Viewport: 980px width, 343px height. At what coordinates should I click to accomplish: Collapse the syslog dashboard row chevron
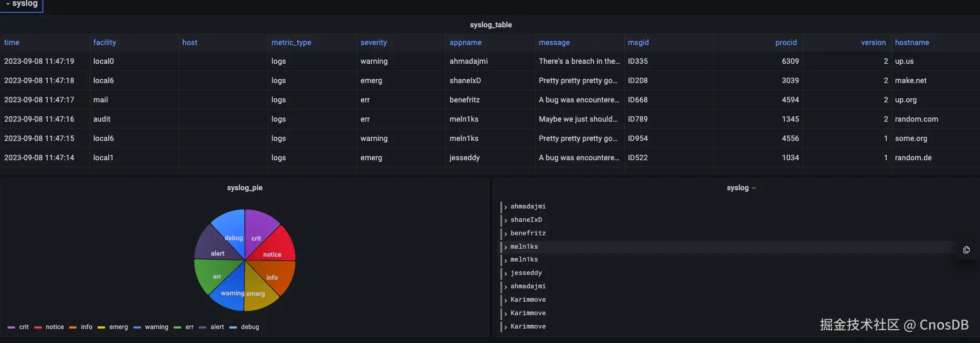[x=8, y=4]
